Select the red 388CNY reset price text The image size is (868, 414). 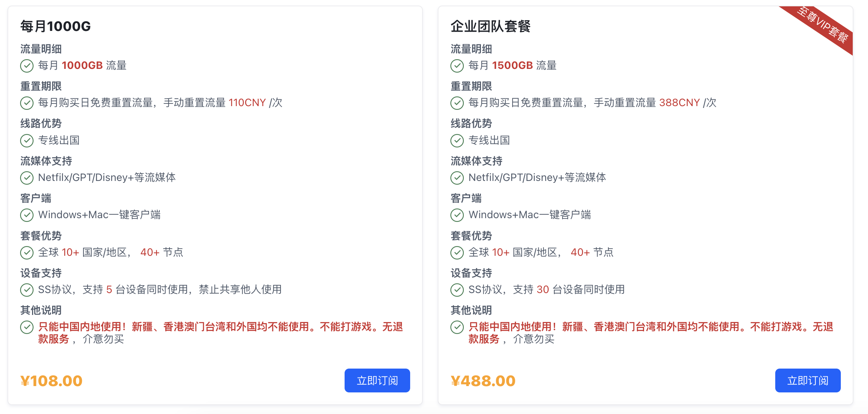coord(679,103)
